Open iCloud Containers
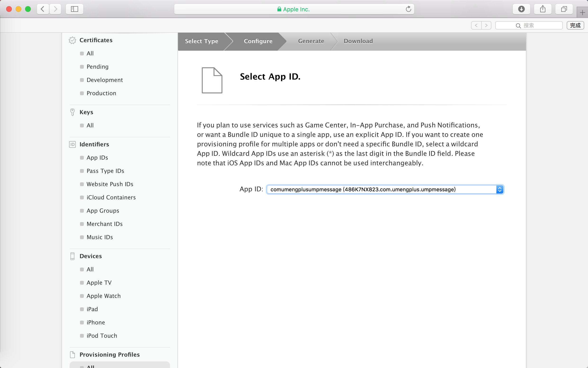This screenshot has width=588, height=368. [111, 197]
